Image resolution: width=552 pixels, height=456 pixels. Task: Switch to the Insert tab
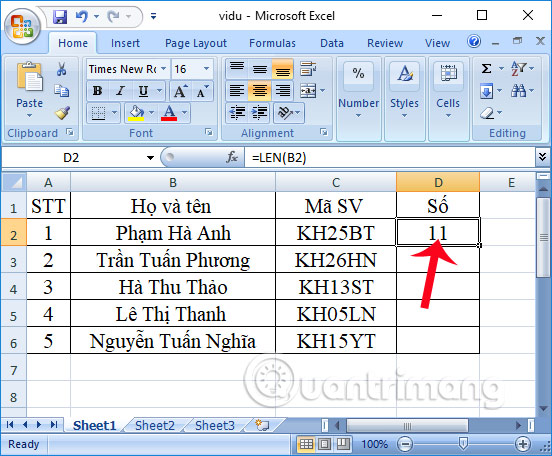(x=125, y=43)
